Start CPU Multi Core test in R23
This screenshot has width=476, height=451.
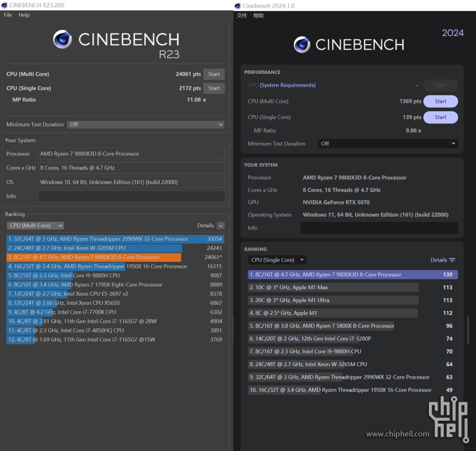(214, 74)
